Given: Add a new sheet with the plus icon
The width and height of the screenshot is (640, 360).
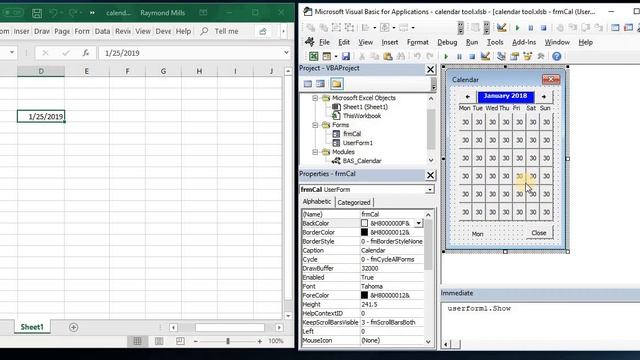Looking at the screenshot, I should [x=73, y=327].
